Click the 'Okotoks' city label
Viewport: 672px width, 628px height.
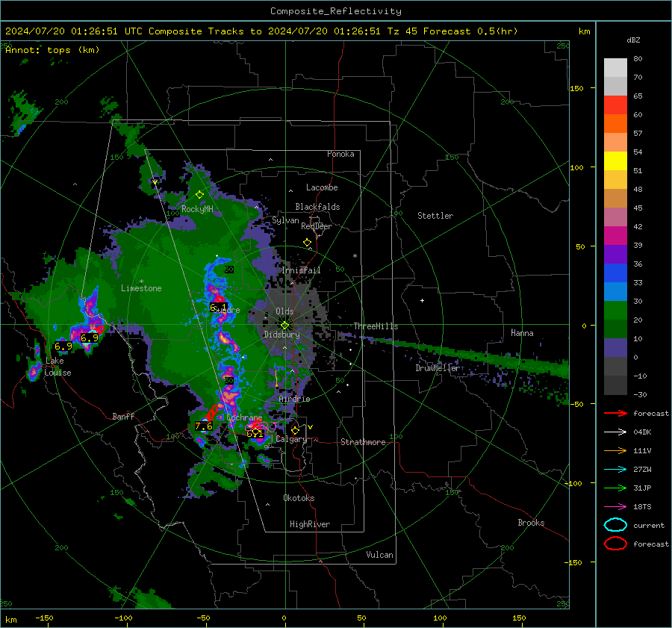[x=299, y=498]
